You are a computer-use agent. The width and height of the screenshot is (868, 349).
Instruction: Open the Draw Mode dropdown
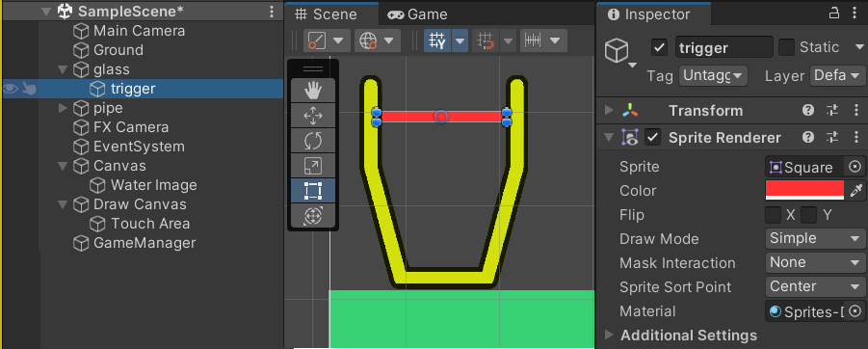(x=815, y=239)
